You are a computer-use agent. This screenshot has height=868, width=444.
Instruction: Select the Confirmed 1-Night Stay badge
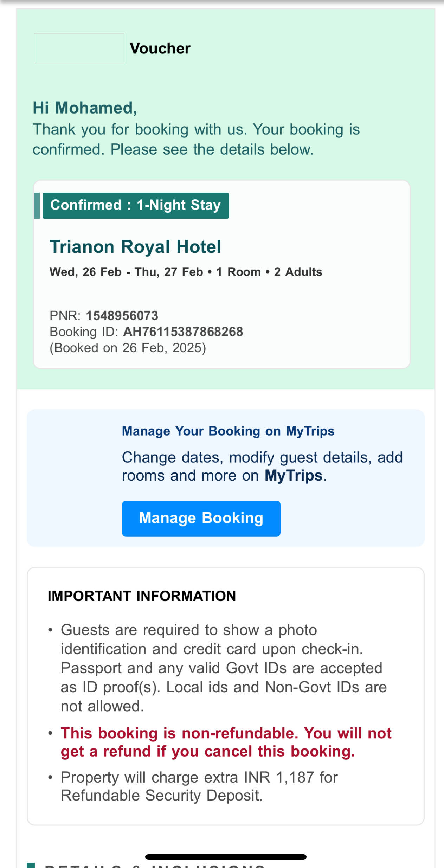[136, 206]
